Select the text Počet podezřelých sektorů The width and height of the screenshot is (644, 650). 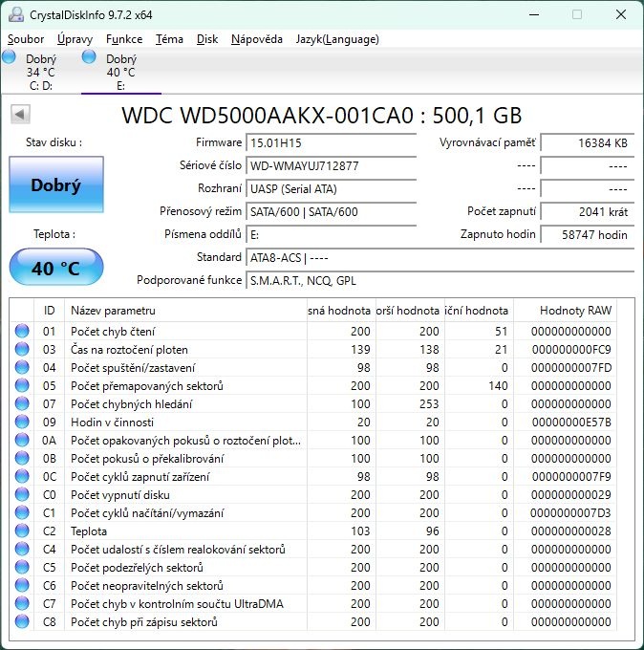point(137,568)
